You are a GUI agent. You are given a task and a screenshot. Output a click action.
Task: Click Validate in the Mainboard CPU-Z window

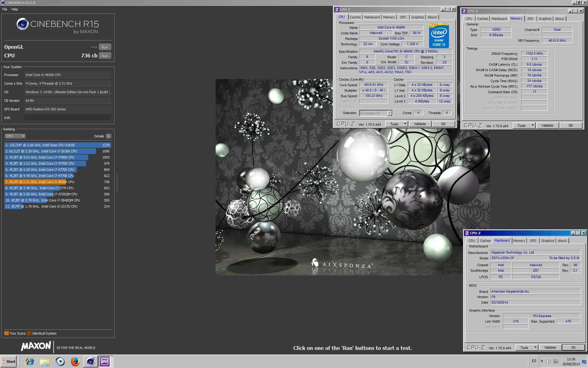point(550,347)
